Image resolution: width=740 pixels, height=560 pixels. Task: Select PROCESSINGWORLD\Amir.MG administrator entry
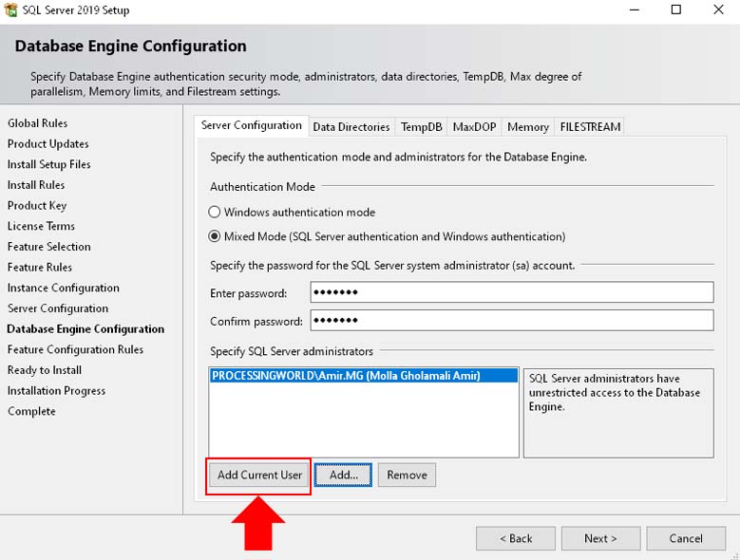pyautogui.click(x=364, y=376)
